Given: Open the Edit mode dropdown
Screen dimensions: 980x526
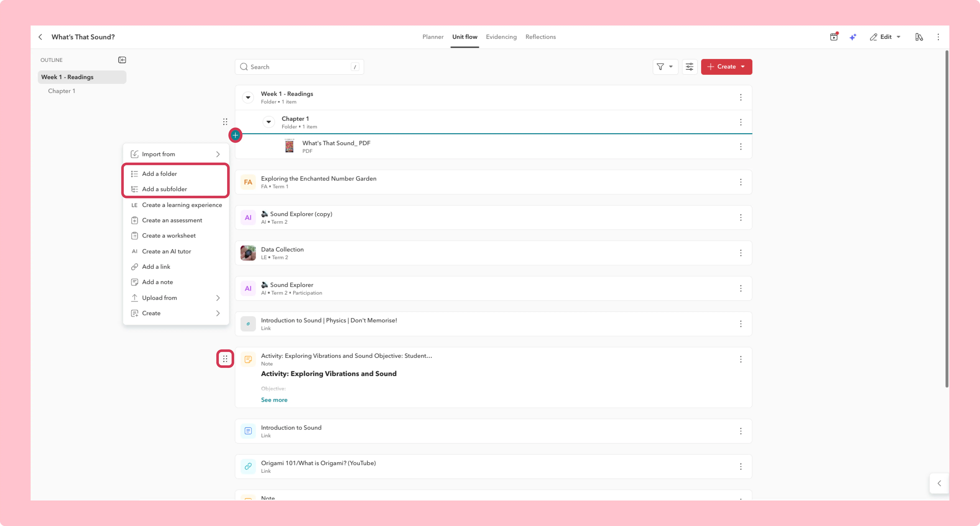Looking at the screenshot, I should [x=885, y=37].
